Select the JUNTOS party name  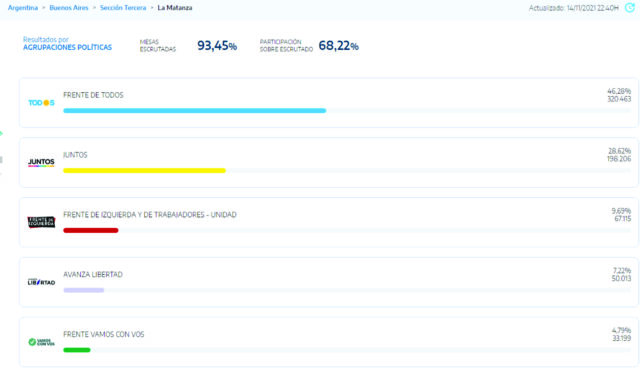point(75,155)
